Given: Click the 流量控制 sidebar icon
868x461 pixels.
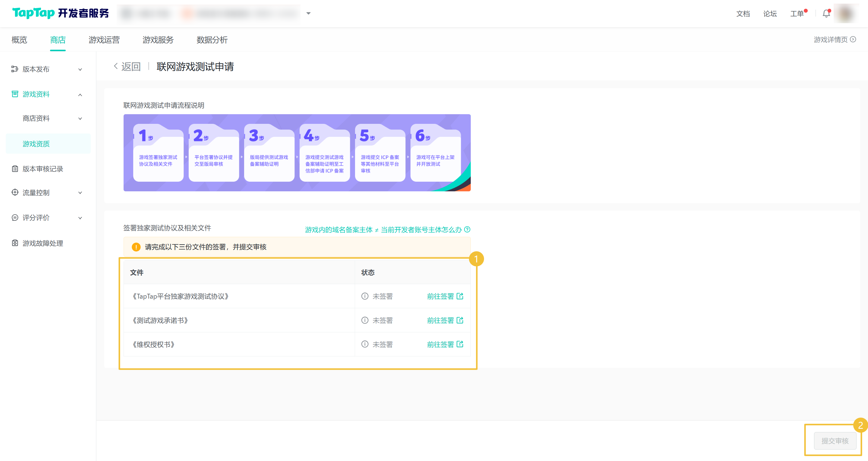Looking at the screenshot, I should pos(15,193).
